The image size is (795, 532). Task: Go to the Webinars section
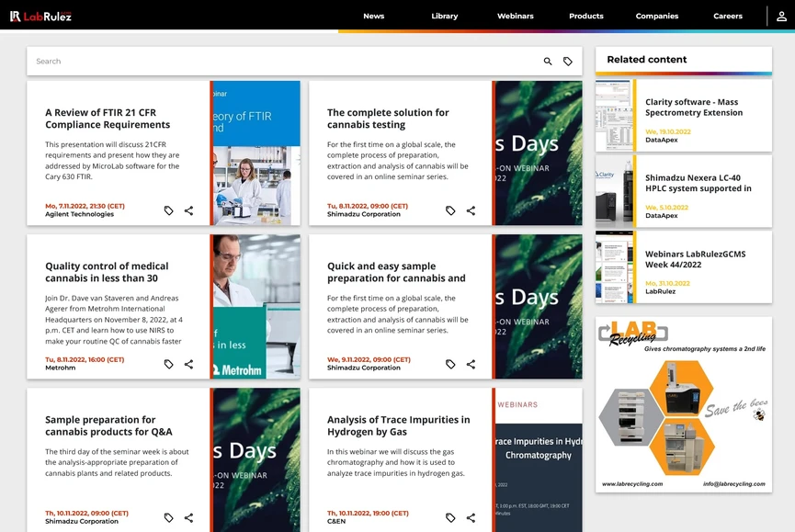pyautogui.click(x=515, y=17)
